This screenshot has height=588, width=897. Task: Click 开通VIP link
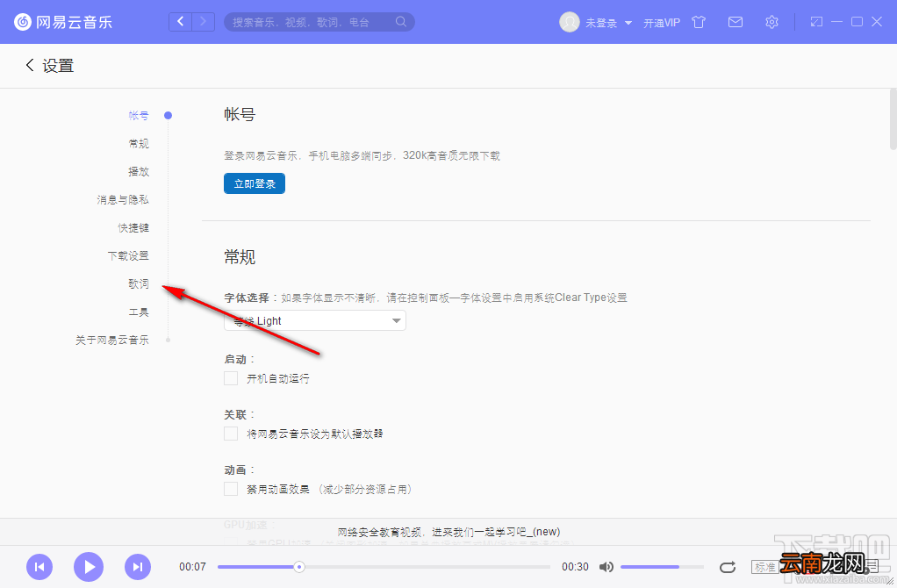661,23
